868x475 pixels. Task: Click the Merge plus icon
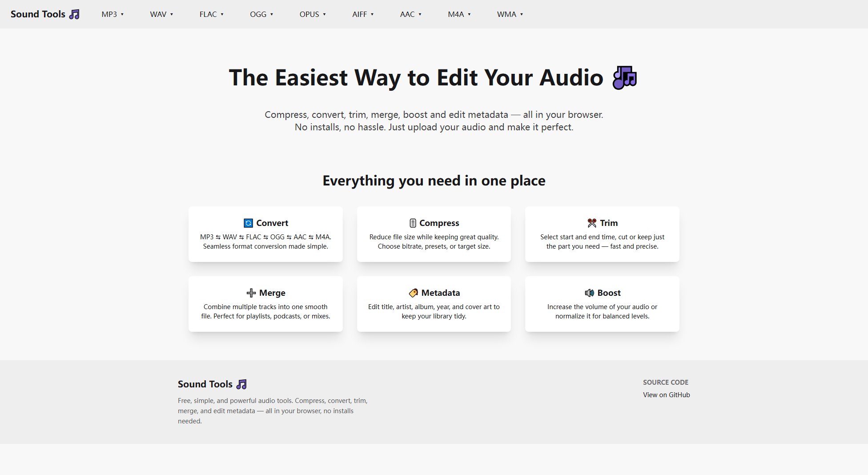pos(251,293)
